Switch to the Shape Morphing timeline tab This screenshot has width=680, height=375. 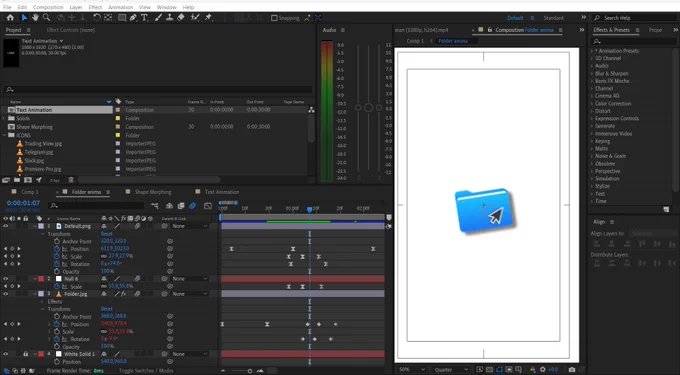click(x=153, y=192)
